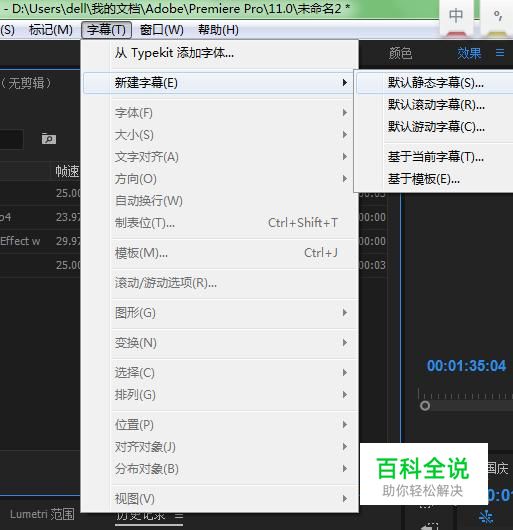Click the 帧速 column header

click(67, 171)
